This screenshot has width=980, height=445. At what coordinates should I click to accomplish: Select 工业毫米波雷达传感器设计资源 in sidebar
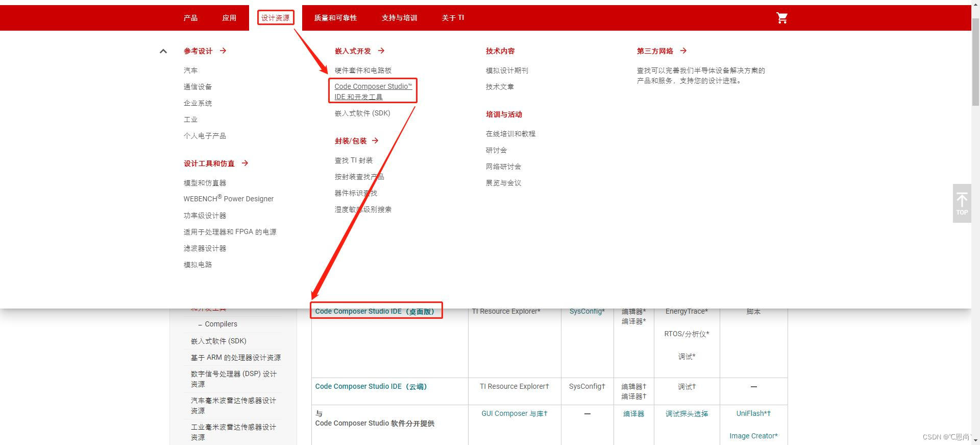tap(233, 432)
